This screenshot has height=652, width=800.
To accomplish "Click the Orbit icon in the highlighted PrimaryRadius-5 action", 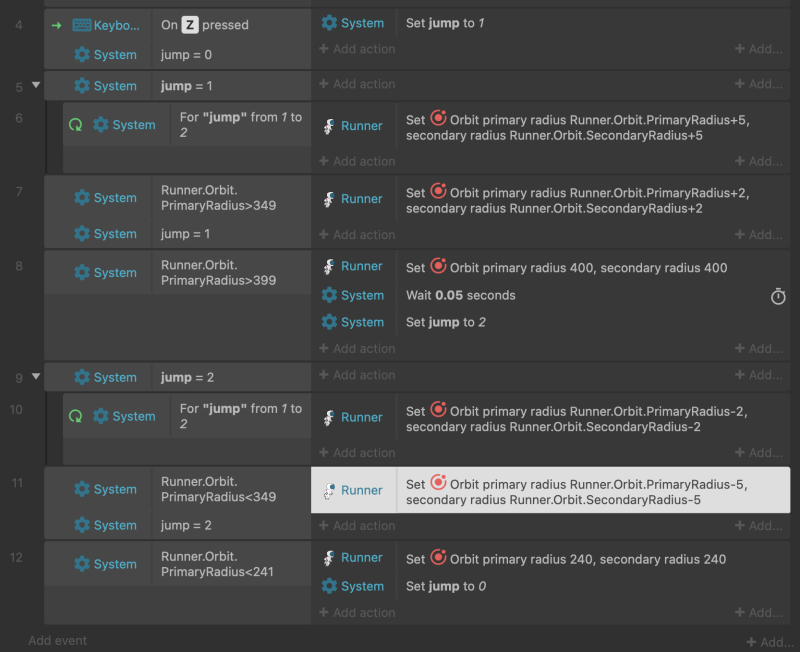I will point(438,483).
